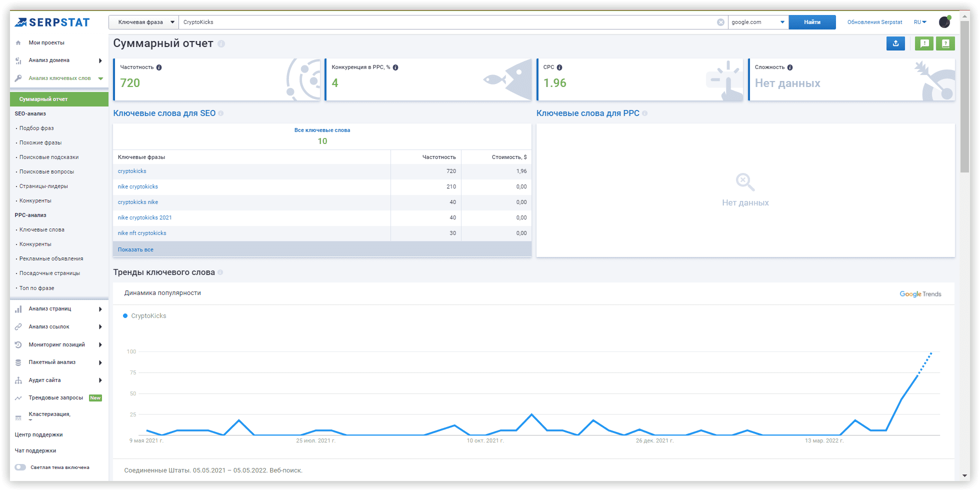980x491 pixels.
Task: Open the Ключевая фраза search type dropdown
Action: (x=143, y=22)
